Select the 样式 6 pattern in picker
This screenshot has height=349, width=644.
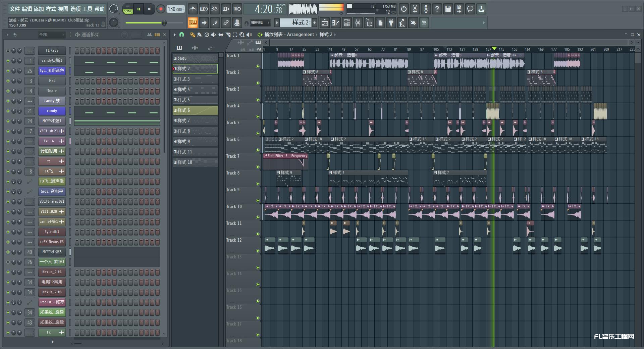pyautogui.click(x=195, y=110)
